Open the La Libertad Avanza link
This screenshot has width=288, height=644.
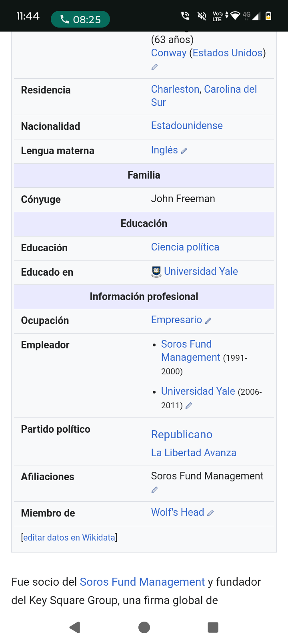coord(194,453)
